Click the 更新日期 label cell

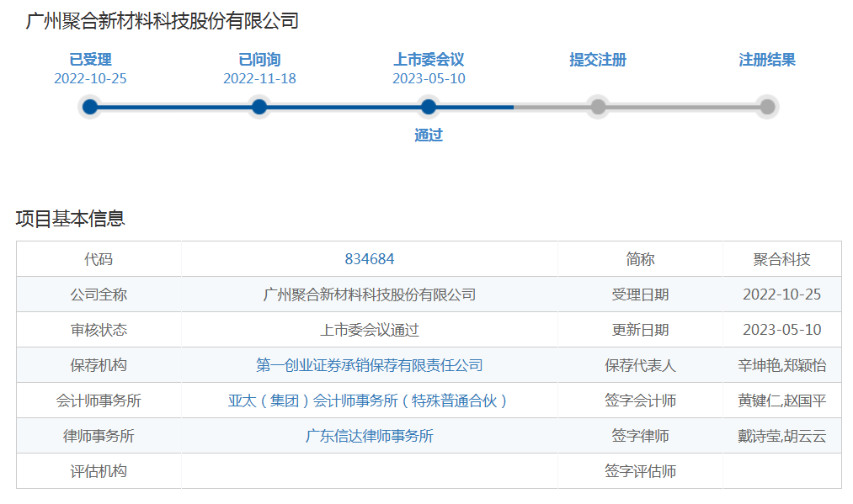(640, 330)
